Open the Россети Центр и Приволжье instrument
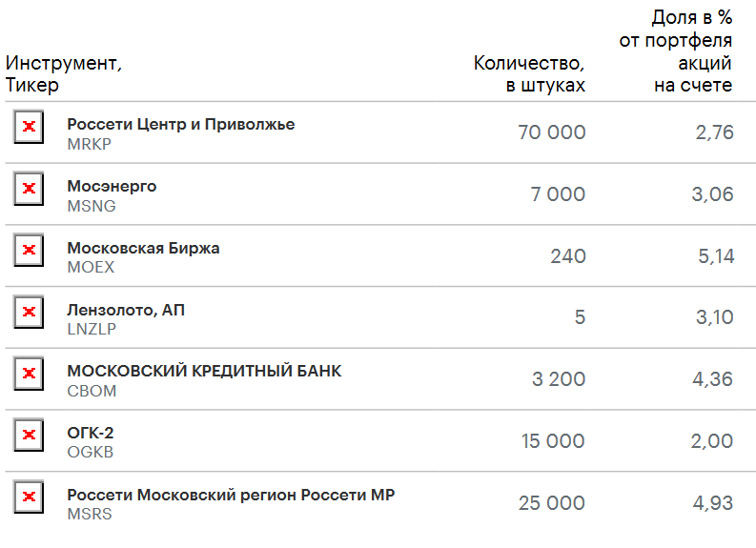 (181, 124)
